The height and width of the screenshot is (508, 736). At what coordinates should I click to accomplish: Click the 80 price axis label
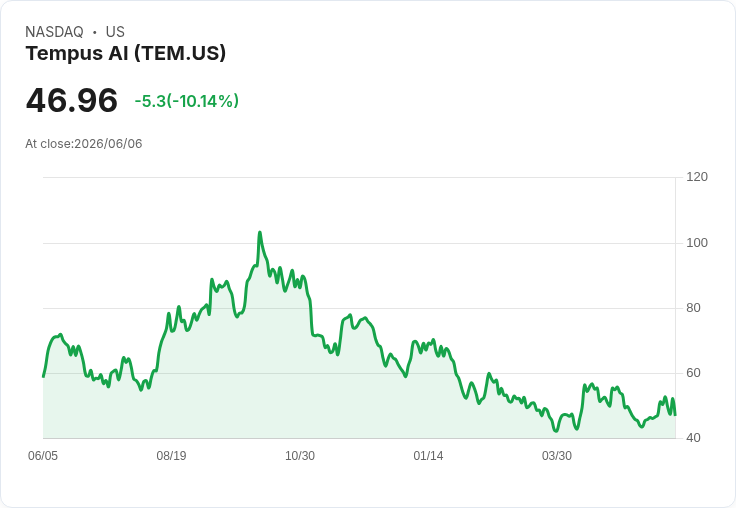click(x=693, y=308)
